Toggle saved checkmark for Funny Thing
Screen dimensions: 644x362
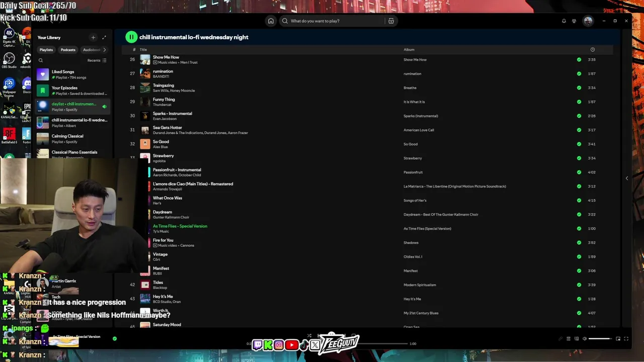(x=579, y=102)
